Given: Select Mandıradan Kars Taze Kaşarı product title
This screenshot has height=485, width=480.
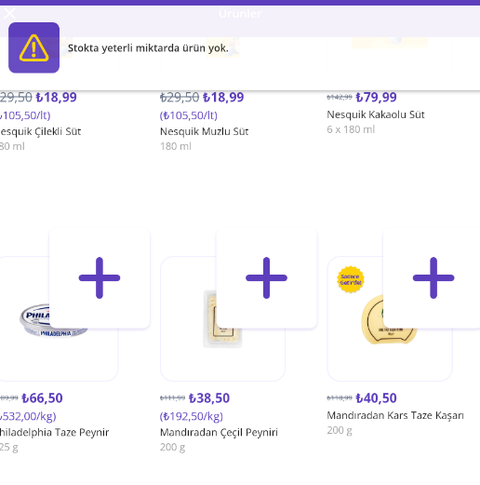Looking at the screenshot, I should coord(395,415).
